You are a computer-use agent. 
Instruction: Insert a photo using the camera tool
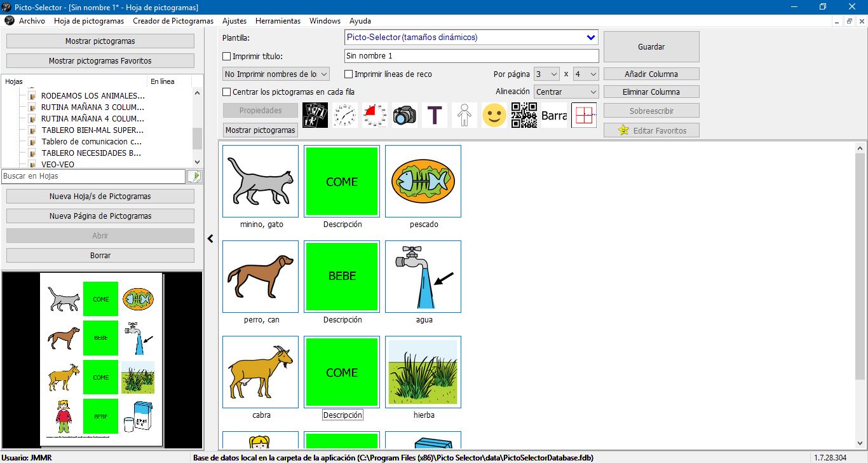pyautogui.click(x=405, y=115)
